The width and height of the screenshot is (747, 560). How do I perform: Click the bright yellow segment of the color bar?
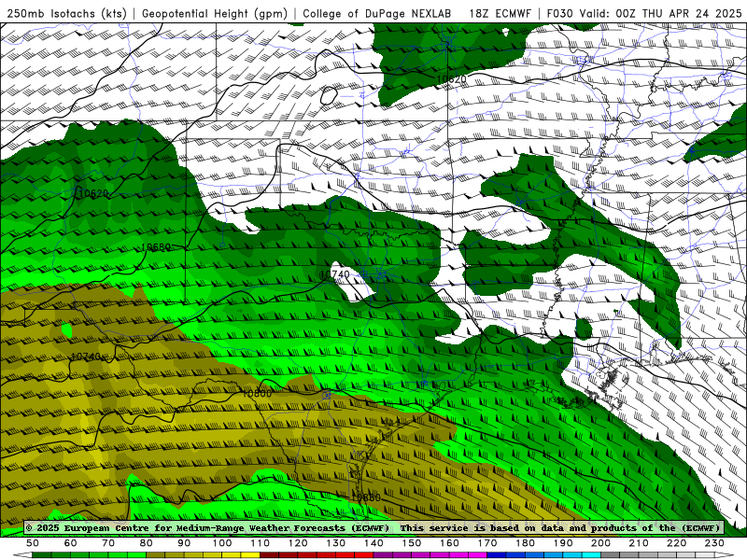pyautogui.click(x=250, y=555)
